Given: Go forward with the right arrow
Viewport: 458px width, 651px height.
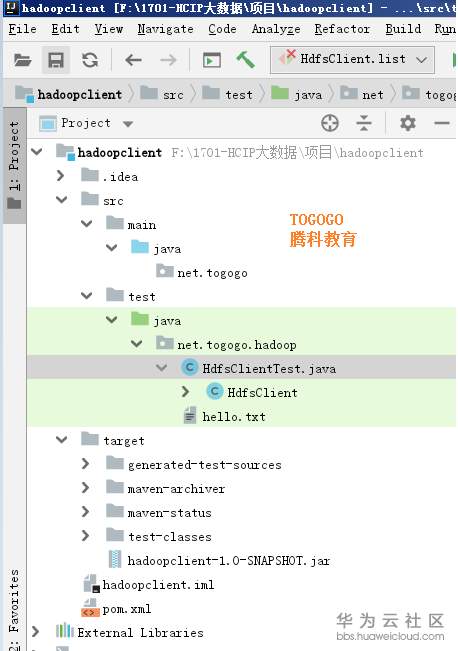Looking at the screenshot, I should pos(168,60).
